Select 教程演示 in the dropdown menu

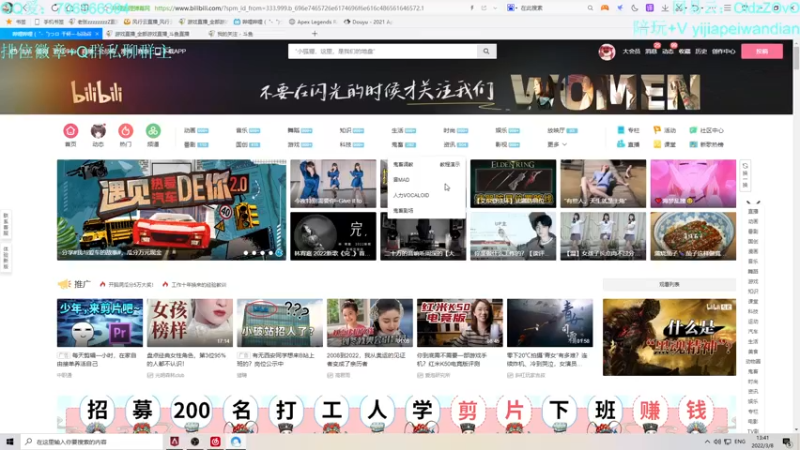coord(449,165)
